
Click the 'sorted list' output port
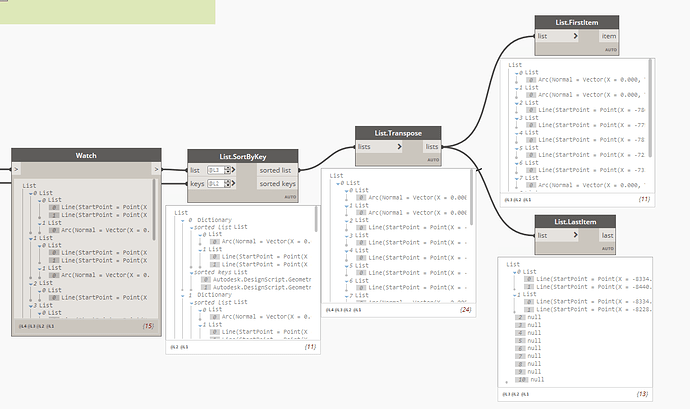277,170
